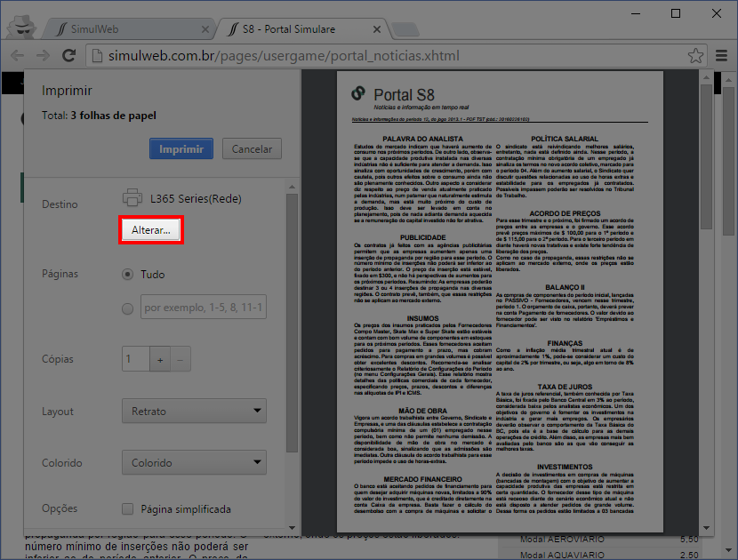
Task: Click the POLÍTICA SALARIAL heading in preview
Action: pos(565,139)
